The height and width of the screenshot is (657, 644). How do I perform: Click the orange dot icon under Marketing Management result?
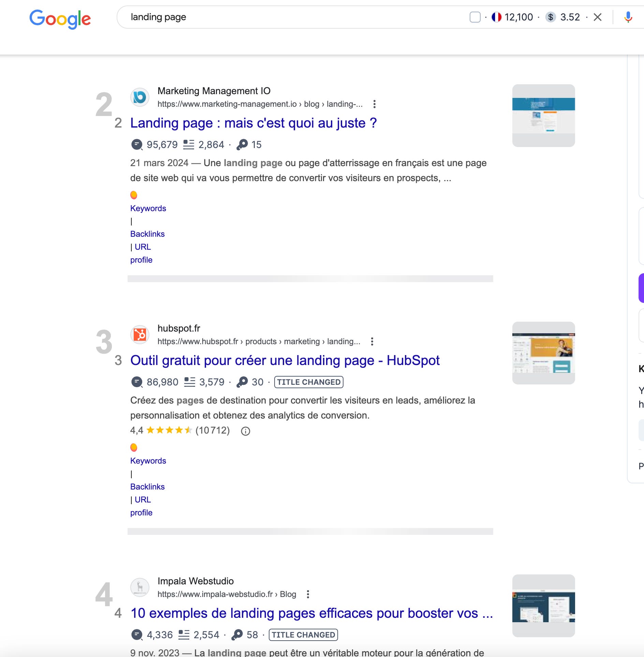[134, 195]
